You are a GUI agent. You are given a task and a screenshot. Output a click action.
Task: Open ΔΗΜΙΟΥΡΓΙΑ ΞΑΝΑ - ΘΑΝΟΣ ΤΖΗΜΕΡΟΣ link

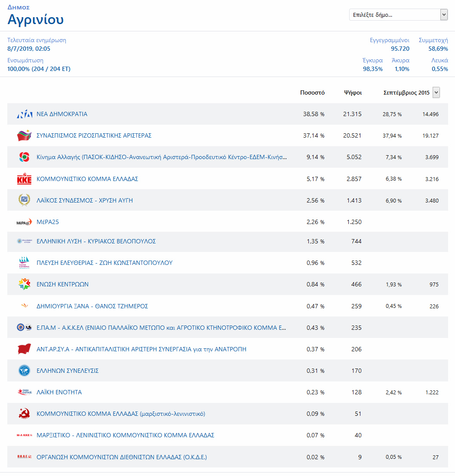(92, 306)
